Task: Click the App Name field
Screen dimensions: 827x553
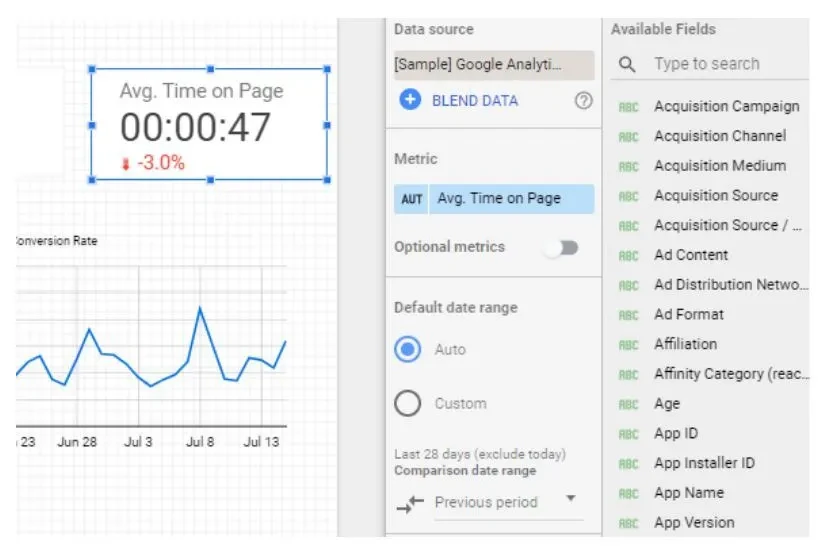Action: tap(689, 493)
